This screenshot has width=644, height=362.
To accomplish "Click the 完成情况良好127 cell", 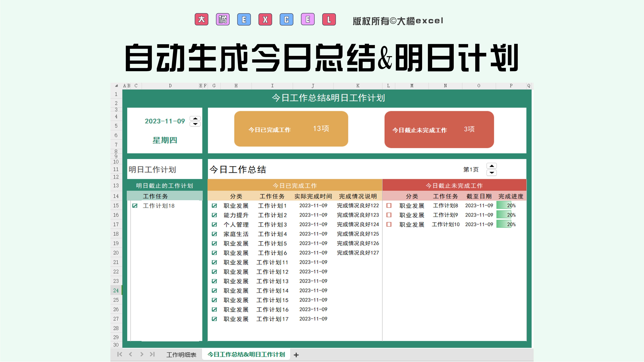I will coord(358,253).
